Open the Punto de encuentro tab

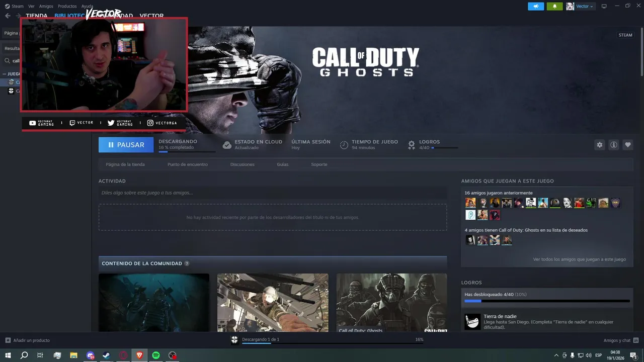[x=188, y=164]
